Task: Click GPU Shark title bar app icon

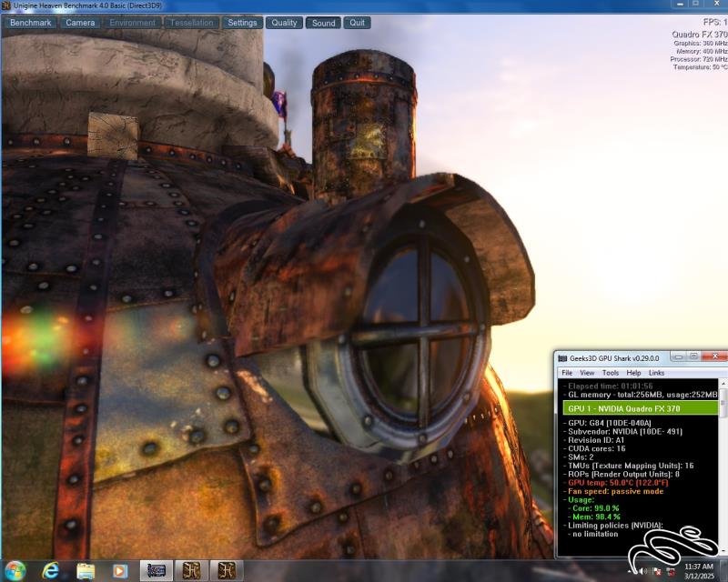Action: (562, 358)
